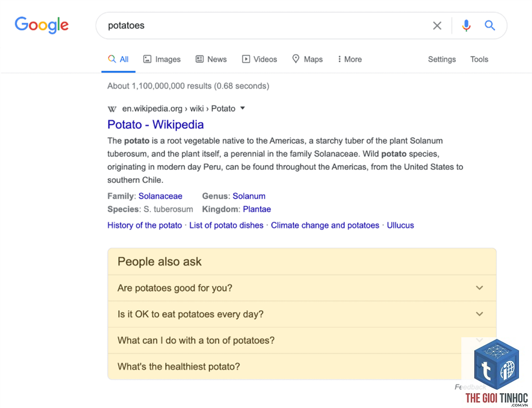Viewport: 532px width, 408px height.
Task: Clear the search box with the X icon
Action: (x=437, y=25)
